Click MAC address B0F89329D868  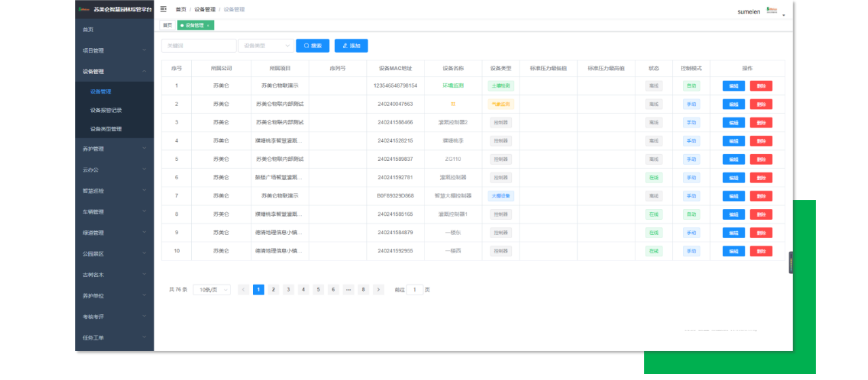pyautogui.click(x=395, y=196)
